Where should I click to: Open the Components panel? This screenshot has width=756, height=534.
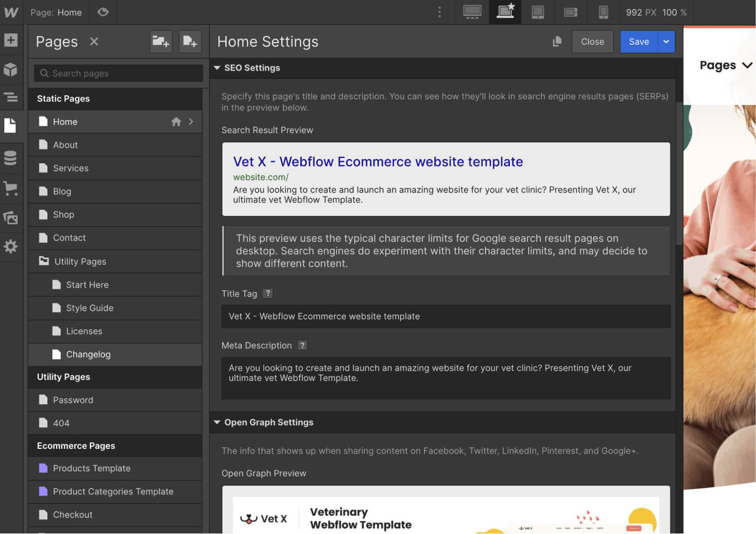point(11,70)
